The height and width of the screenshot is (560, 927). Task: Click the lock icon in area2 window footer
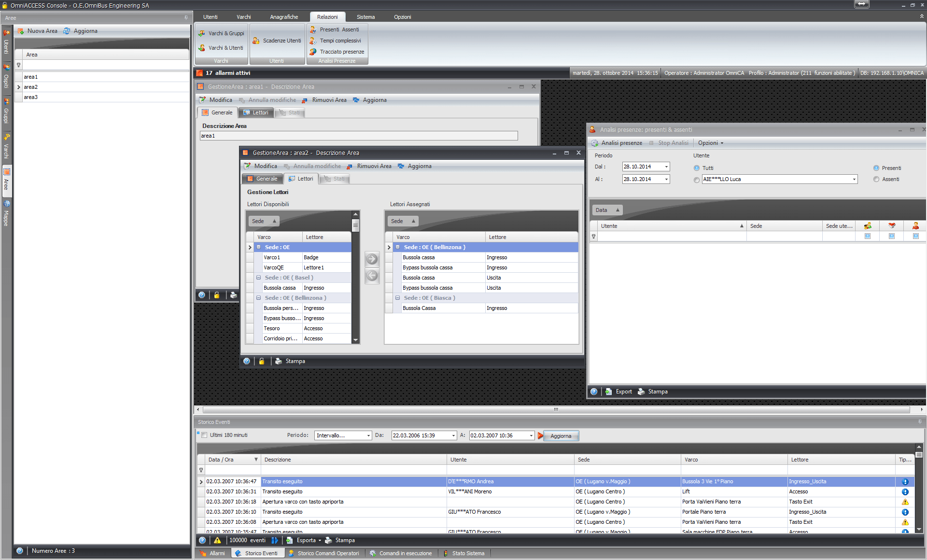point(262,361)
